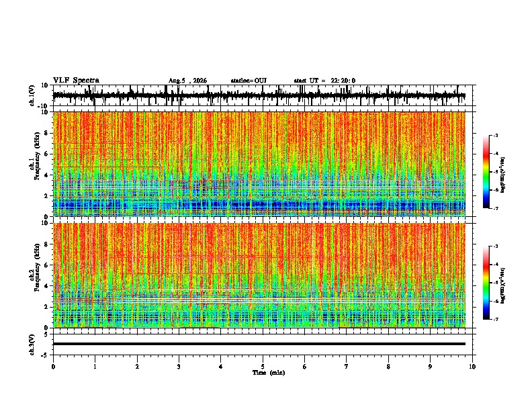Click the date text "Aug.5 , 2026"
The width and height of the screenshot is (532, 411).
187,81
